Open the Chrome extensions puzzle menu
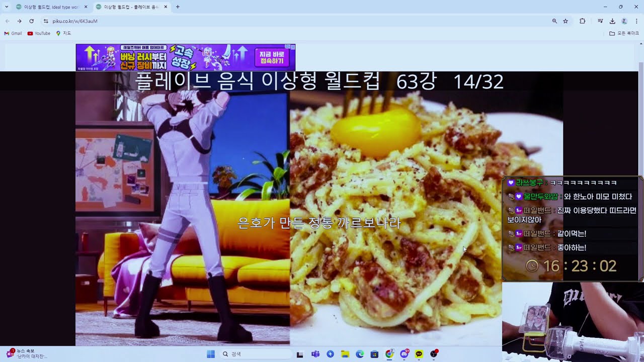644x362 pixels. tap(583, 21)
